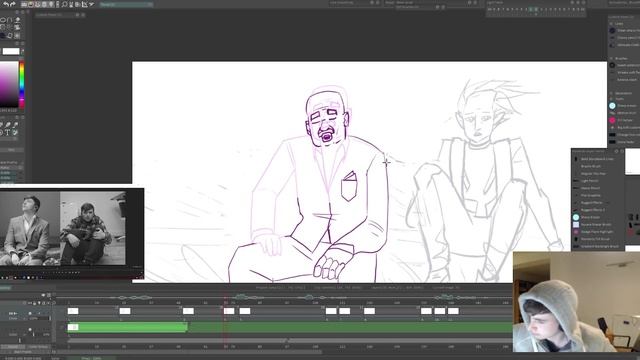Click the bright green layer clip in timeline

(x=127, y=327)
